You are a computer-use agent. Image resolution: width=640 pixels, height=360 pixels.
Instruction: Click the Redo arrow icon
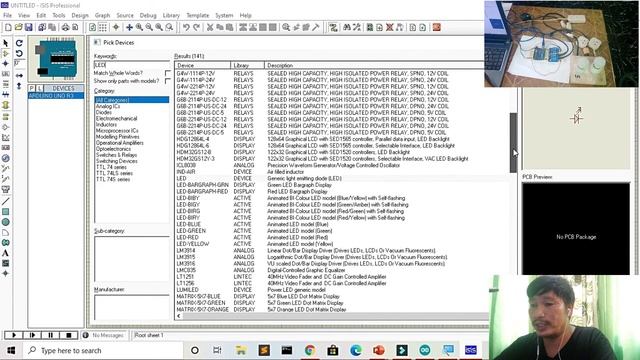point(196,27)
